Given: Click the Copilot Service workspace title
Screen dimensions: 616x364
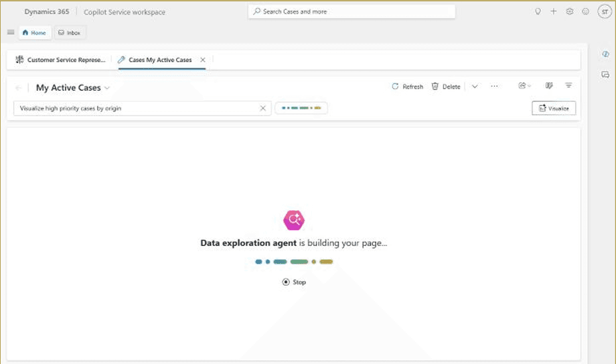Looking at the screenshot, I should click(125, 12).
